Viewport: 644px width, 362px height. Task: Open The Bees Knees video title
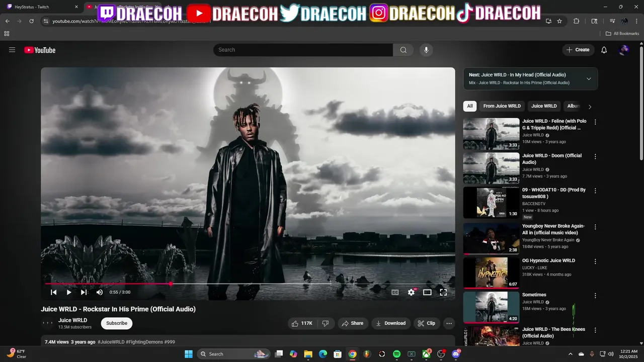tap(553, 332)
